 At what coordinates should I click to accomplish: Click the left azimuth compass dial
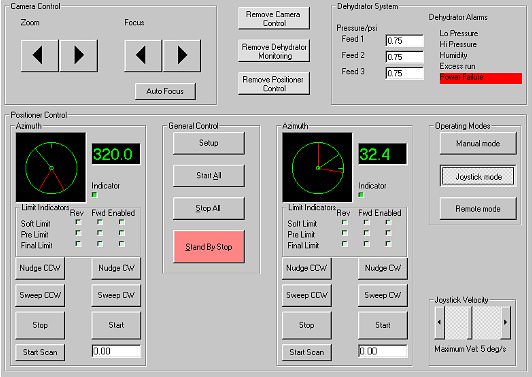51,168
